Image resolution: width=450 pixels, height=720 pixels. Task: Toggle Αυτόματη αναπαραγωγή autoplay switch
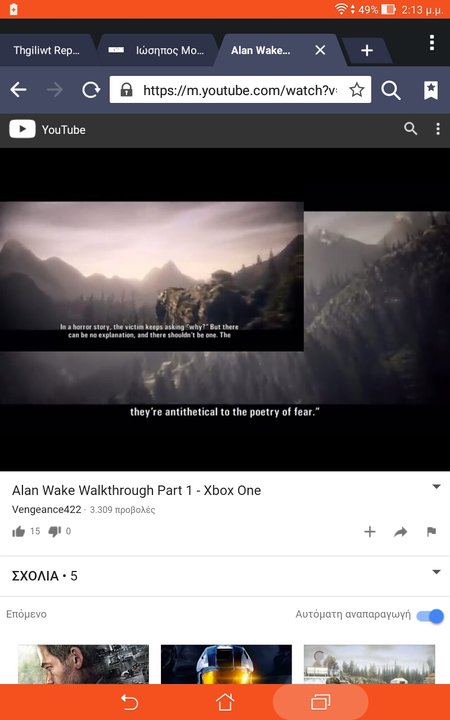(430, 616)
